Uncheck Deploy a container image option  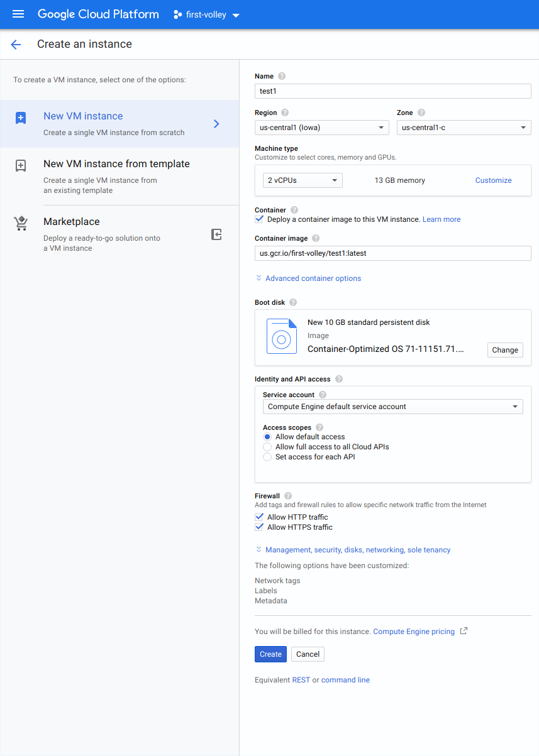pos(259,219)
